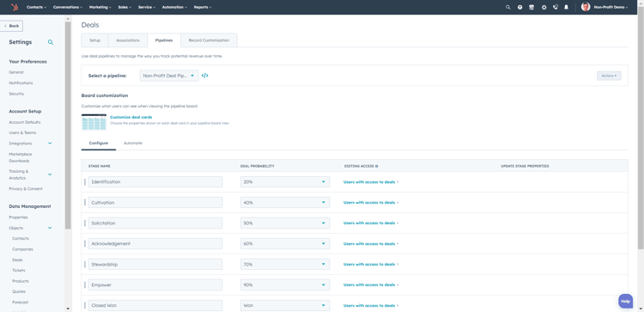Click the notifications bell icon

coord(567,7)
